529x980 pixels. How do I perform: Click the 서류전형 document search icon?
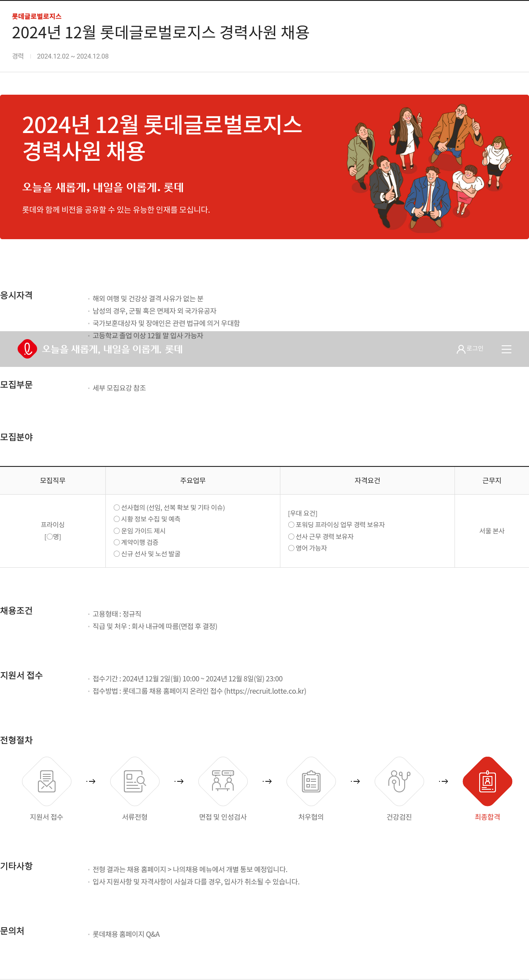135,781
